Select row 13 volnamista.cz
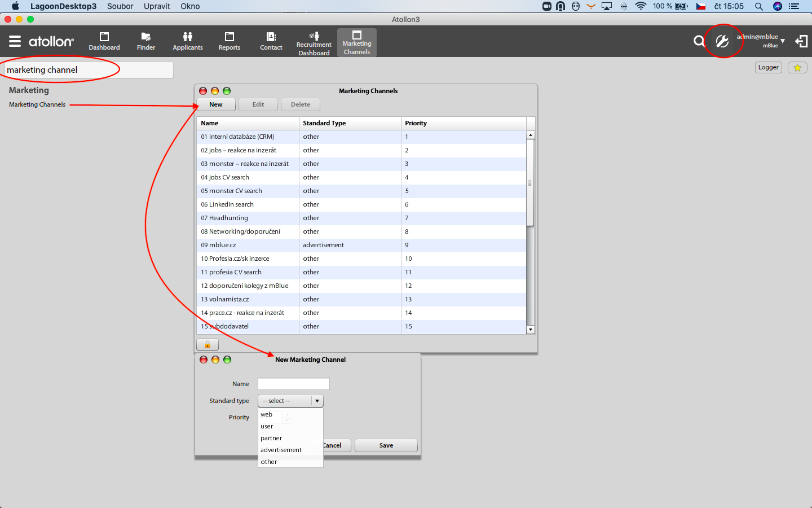 pyautogui.click(x=361, y=299)
